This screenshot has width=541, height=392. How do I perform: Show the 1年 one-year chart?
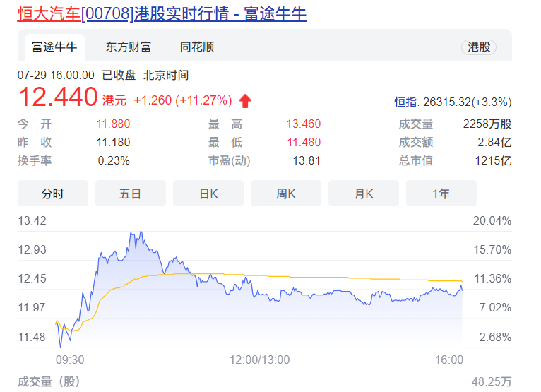coord(441,194)
